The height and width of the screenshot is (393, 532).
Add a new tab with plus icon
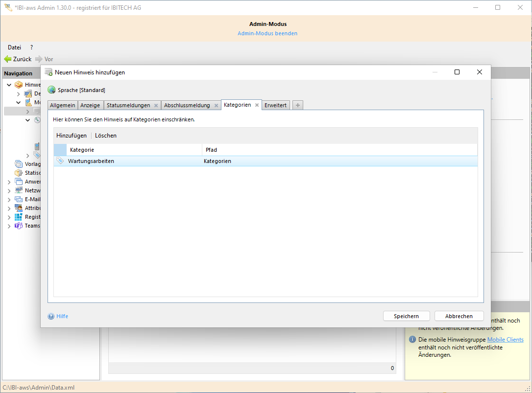tap(297, 105)
